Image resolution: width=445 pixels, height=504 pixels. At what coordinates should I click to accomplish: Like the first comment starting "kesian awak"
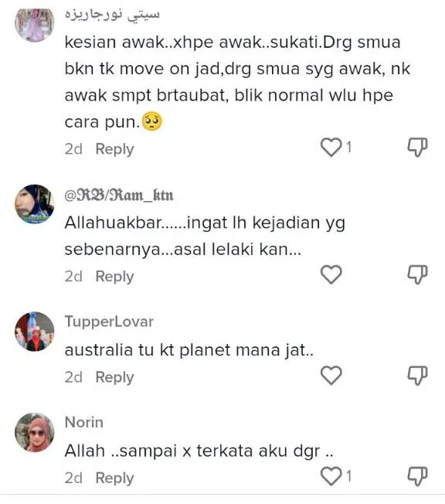(331, 147)
